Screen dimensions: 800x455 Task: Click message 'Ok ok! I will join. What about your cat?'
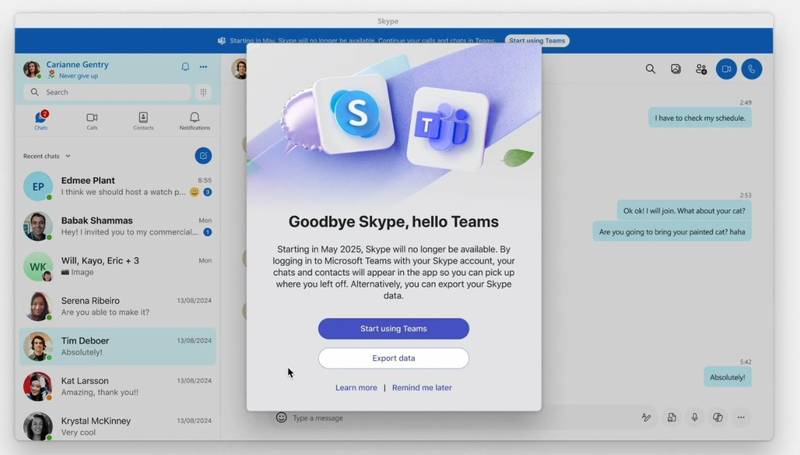click(684, 211)
